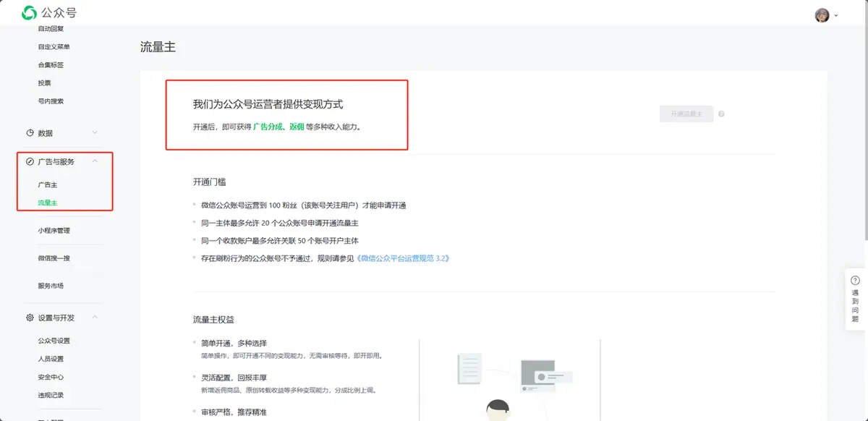Open 违规记录 sidebar item
This screenshot has width=868, height=421.
51,395
